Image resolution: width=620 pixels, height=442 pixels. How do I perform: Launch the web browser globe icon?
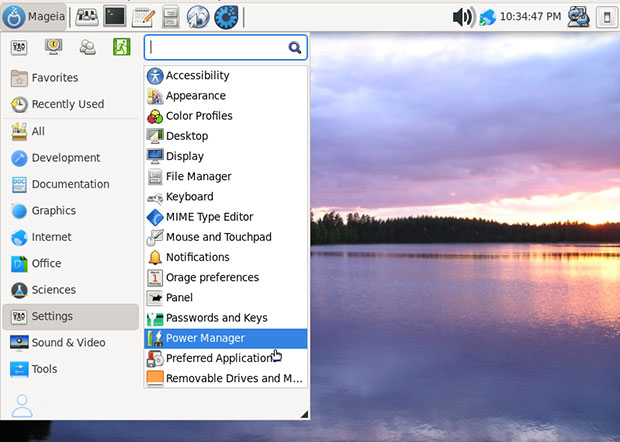[198, 17]
